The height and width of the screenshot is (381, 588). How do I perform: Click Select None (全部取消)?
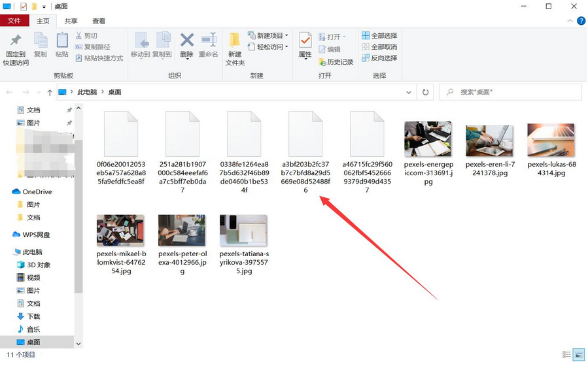379,47
